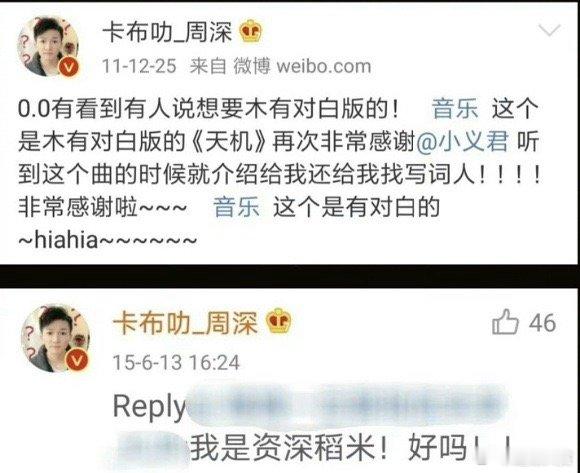The height and width of the screenshot is (473, 580).
Task: Open the first 音乐 link in the post
Action: [x=455, y=108]
